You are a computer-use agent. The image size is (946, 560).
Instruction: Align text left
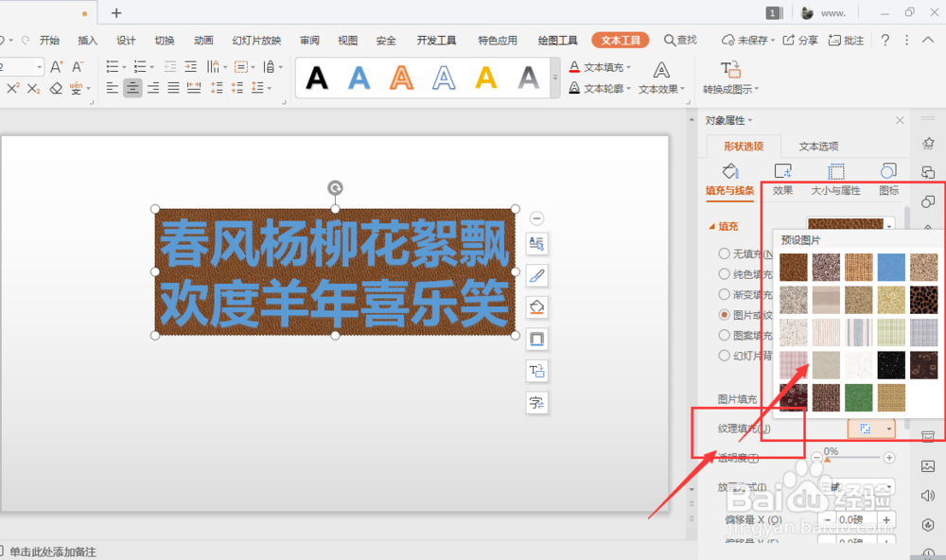[x=113, y=88]
